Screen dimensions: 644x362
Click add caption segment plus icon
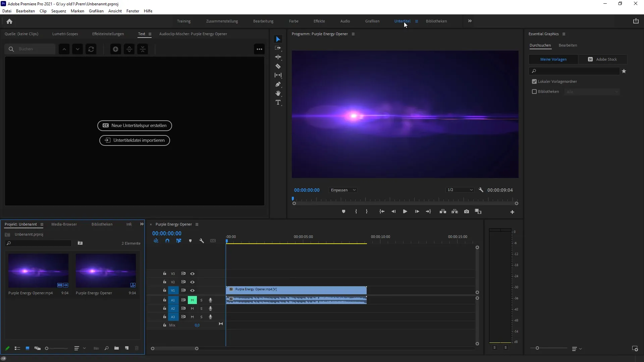(x=115, y=49)
